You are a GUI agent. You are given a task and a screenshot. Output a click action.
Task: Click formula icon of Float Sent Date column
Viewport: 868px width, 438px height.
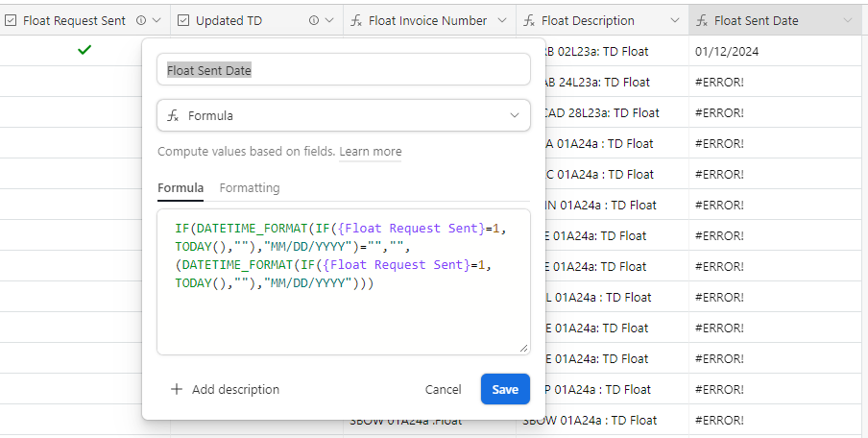pyautogui.click(x=702, y=20)
